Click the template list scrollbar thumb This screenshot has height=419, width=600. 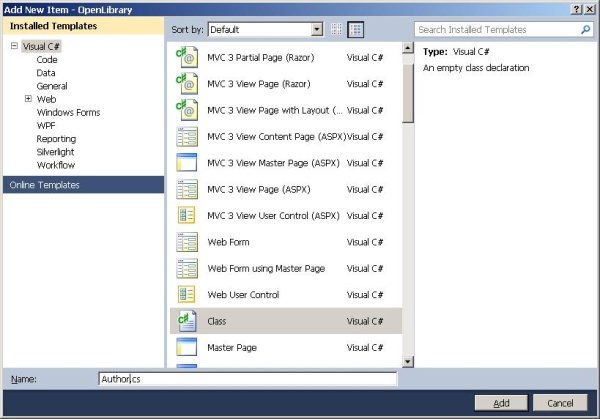click(408, 93)
